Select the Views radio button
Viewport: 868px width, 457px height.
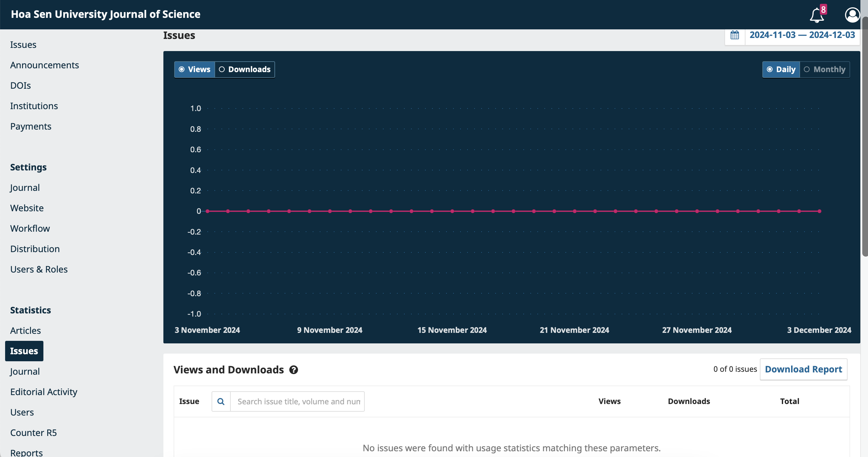(194, 70)
